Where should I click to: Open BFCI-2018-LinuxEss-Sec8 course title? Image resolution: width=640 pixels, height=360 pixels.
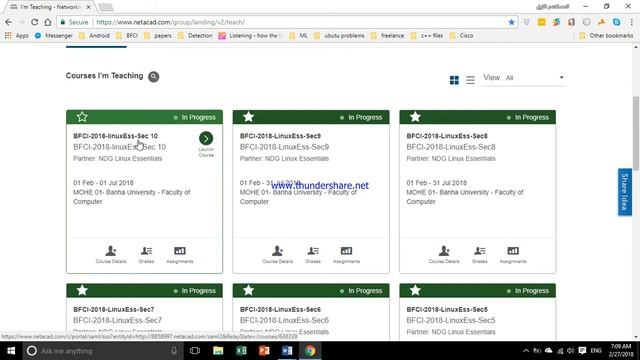(447, 136)
